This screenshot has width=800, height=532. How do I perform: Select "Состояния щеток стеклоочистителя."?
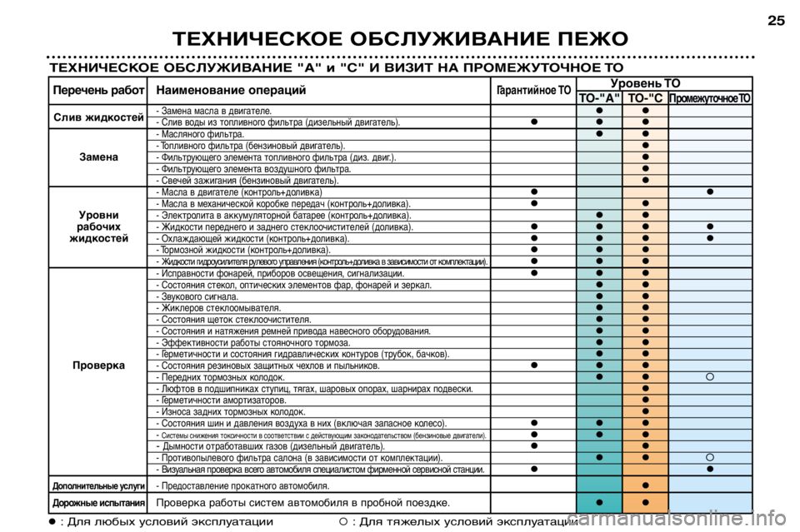[233, 320]
